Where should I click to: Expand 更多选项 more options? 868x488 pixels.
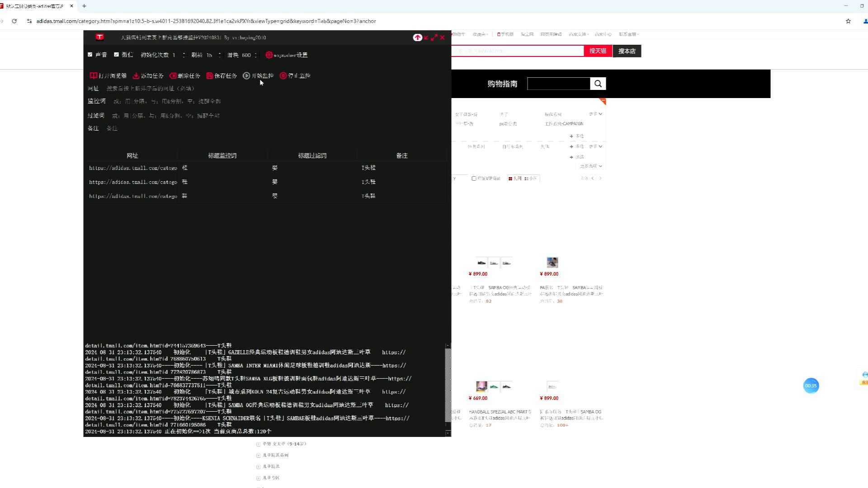[x=591, y=166]
